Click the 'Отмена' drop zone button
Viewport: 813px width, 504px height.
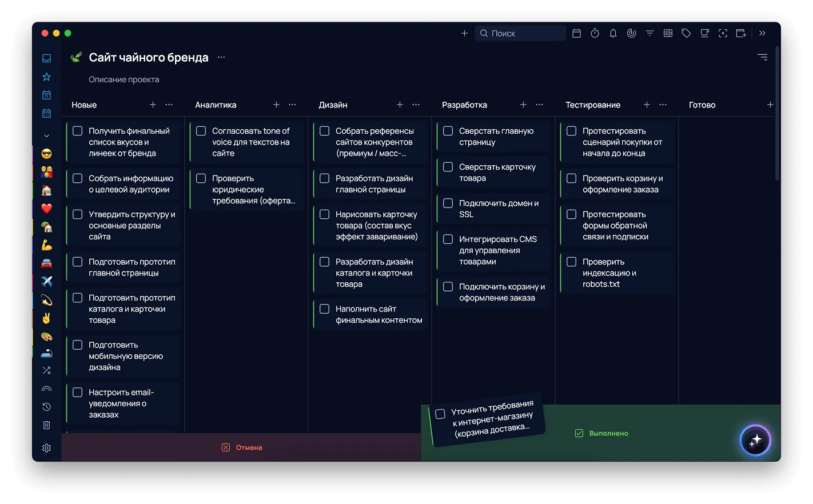(x=242, y=447)
